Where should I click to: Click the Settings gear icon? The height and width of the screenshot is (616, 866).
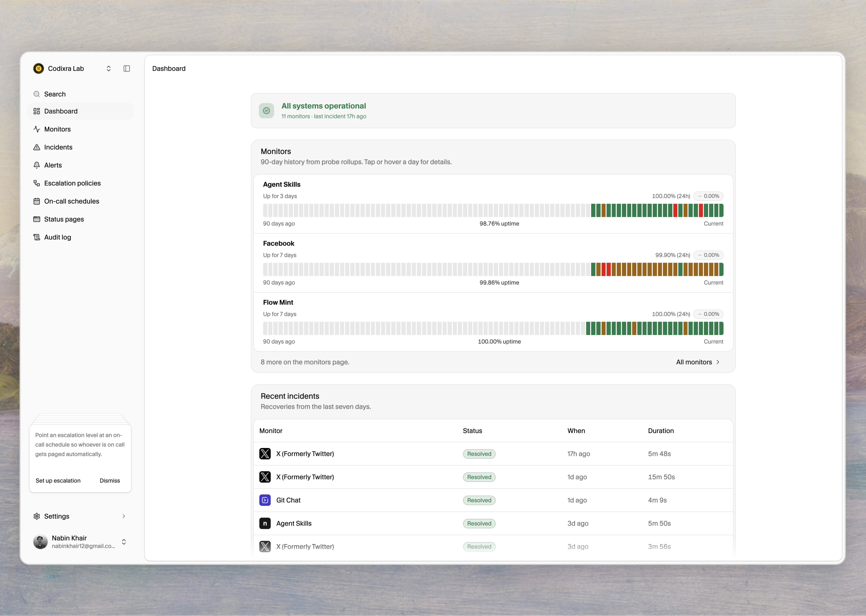coord(37,516)
